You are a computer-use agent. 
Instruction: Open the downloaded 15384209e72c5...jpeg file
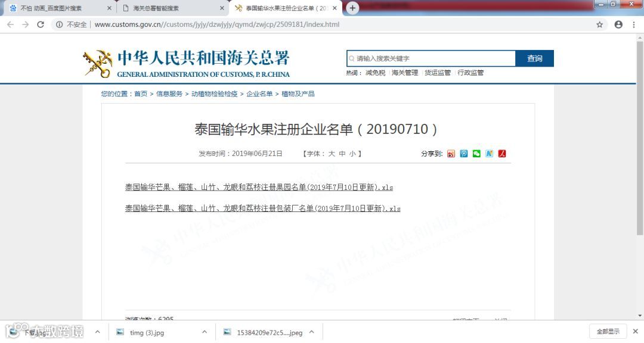tap(270, 332)
